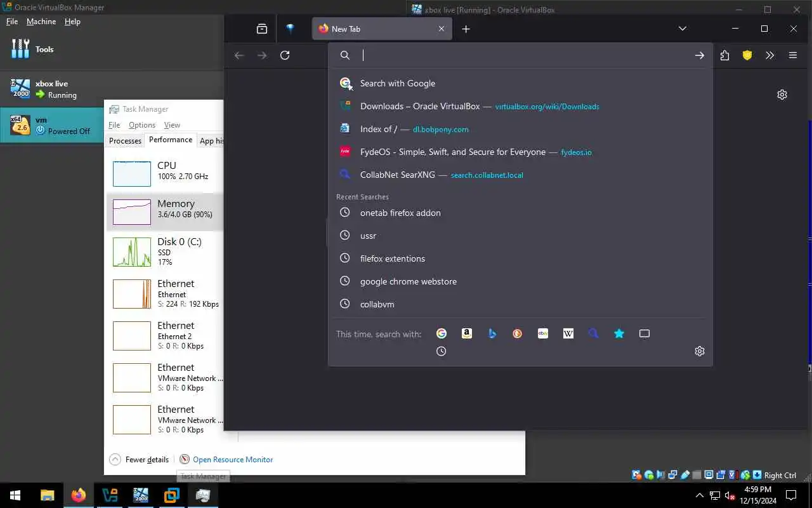
Task: Open Options menu in Task Manager
Action: point(142,125)
